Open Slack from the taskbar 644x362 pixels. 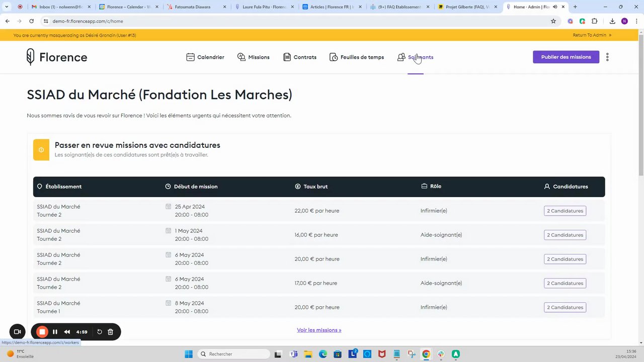441,354
